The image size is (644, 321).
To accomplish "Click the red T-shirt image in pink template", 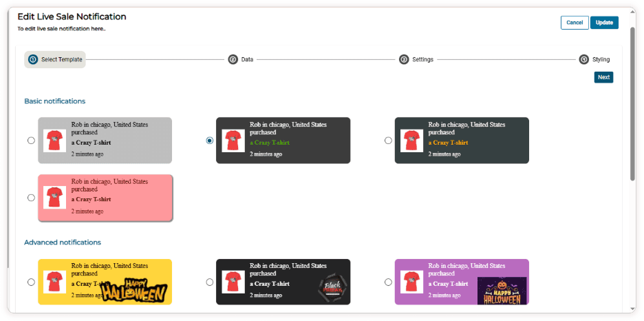I will [54, 198].
